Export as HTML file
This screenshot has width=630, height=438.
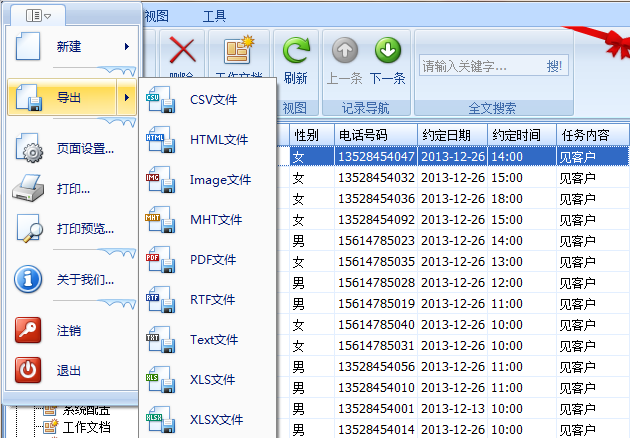[218, 139]
